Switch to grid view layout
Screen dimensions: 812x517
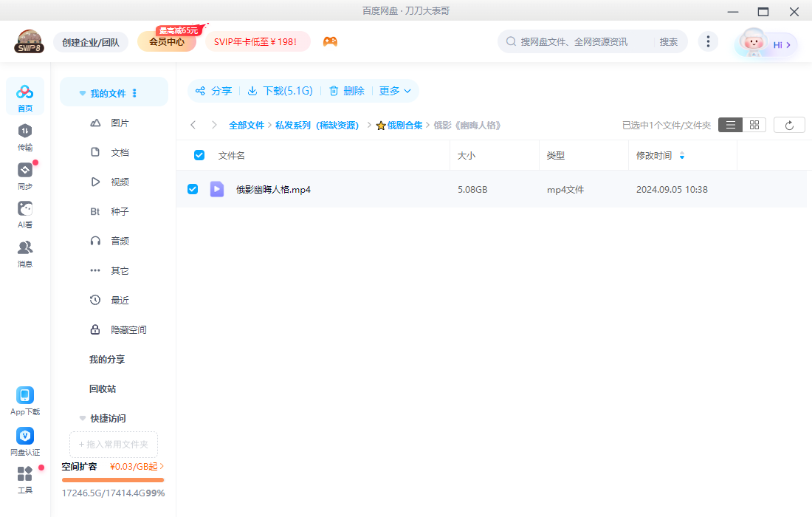(x=754, y=124)
